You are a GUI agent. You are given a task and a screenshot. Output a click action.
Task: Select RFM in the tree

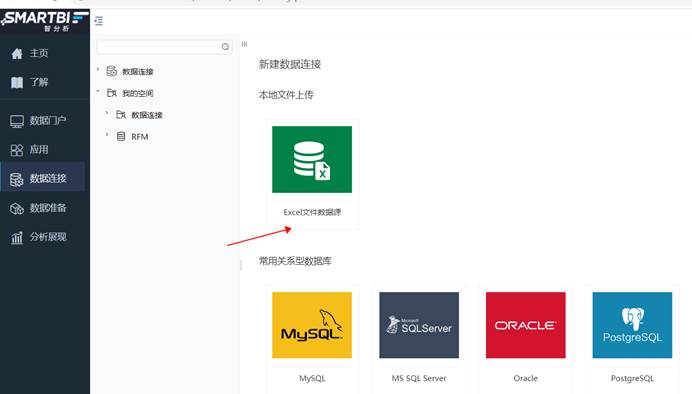[139, 137]
